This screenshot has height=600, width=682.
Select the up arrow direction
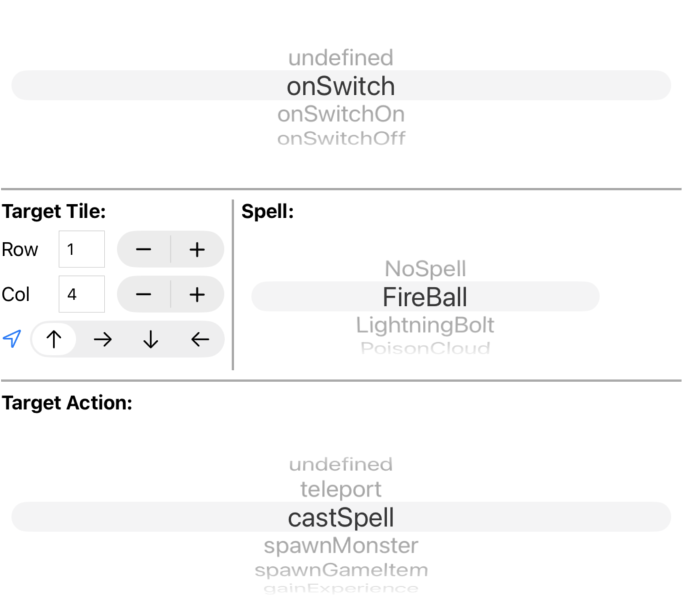[x=54, y=339]
